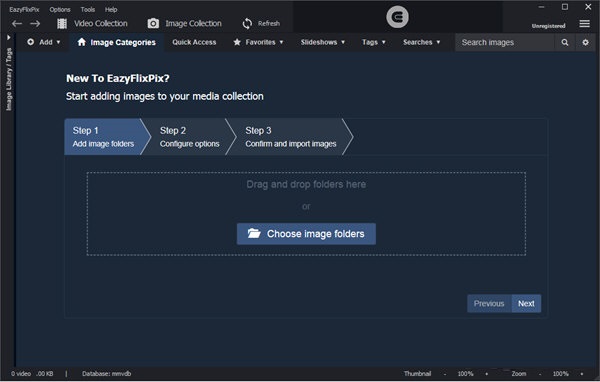
Task: Open the Video Collection view
Action: click(92, 23)
